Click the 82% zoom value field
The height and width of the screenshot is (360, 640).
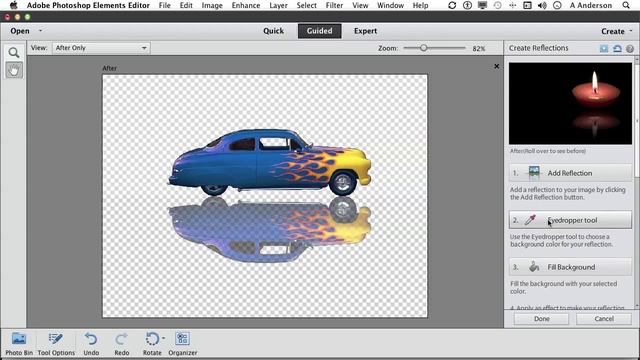479,48
